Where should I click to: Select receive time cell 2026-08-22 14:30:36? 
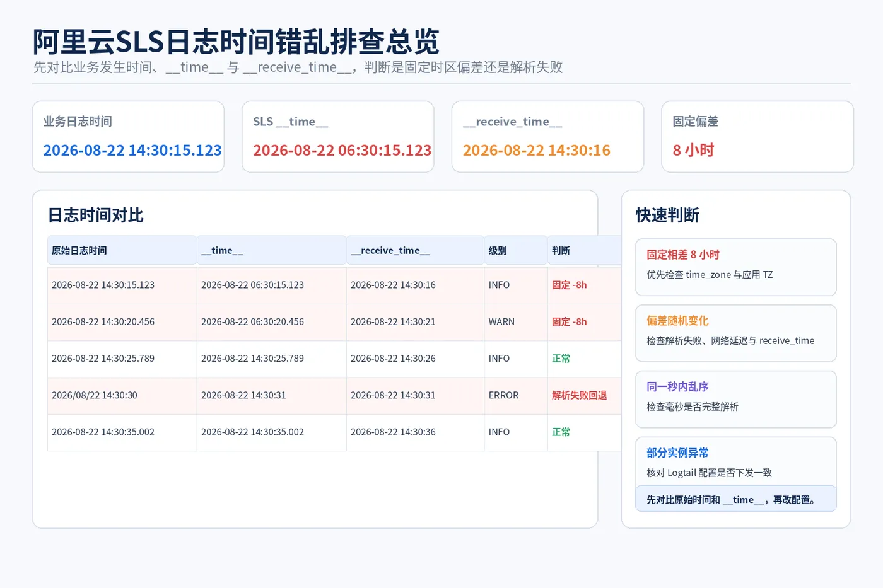(x=416, y=432)
